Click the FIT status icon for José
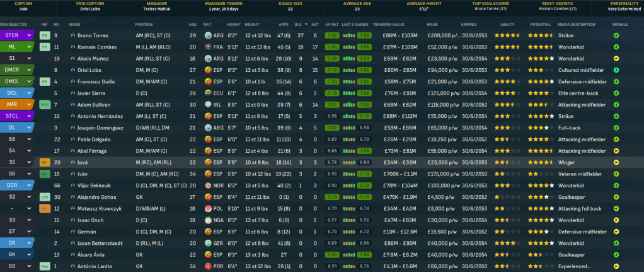This screenshot has height=272, width=644. point(44,162)
